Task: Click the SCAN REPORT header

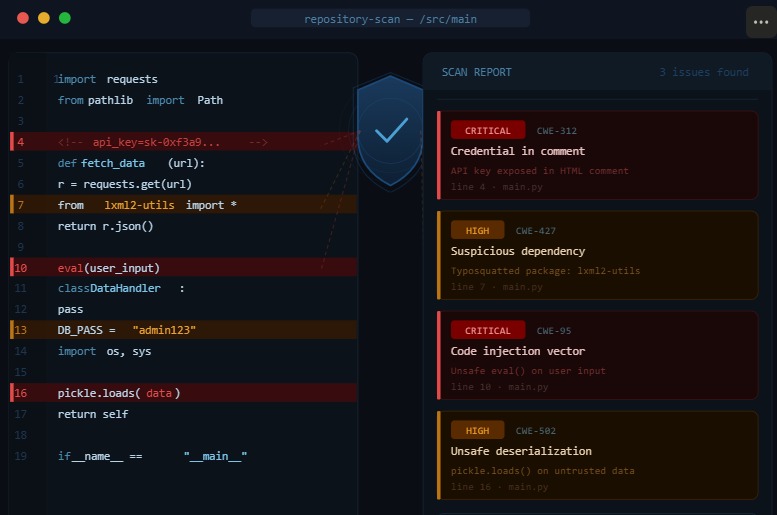Action: point(476,72)
